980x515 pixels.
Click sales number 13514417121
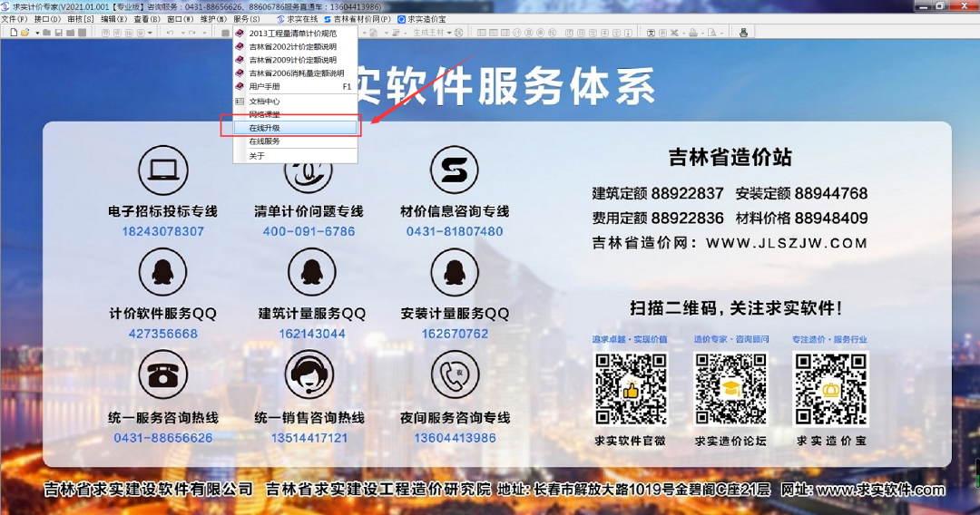click(309, 438)
